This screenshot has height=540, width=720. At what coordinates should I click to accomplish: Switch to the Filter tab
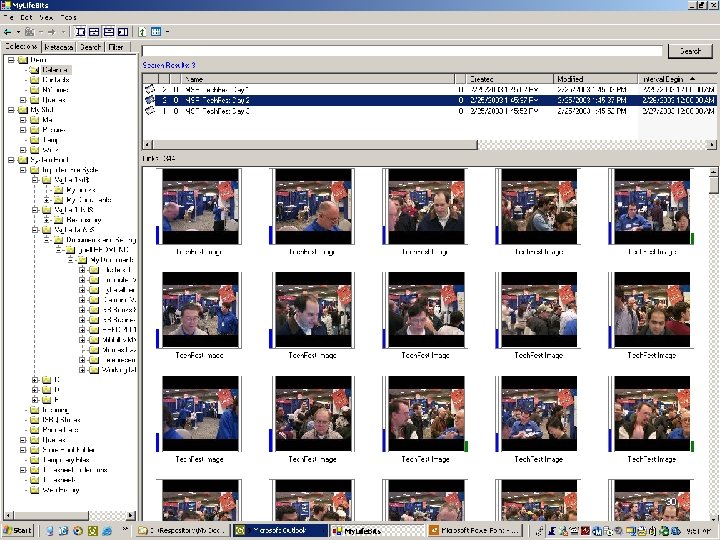click(116, 47)
